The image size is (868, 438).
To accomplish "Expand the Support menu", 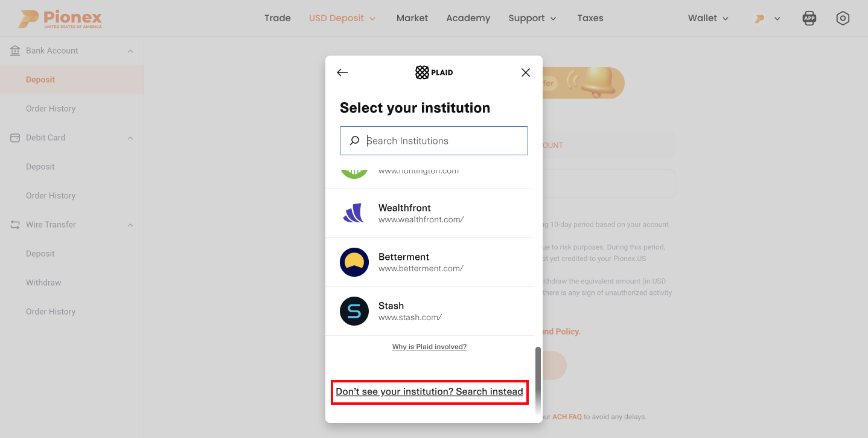I will click(532, 18).
